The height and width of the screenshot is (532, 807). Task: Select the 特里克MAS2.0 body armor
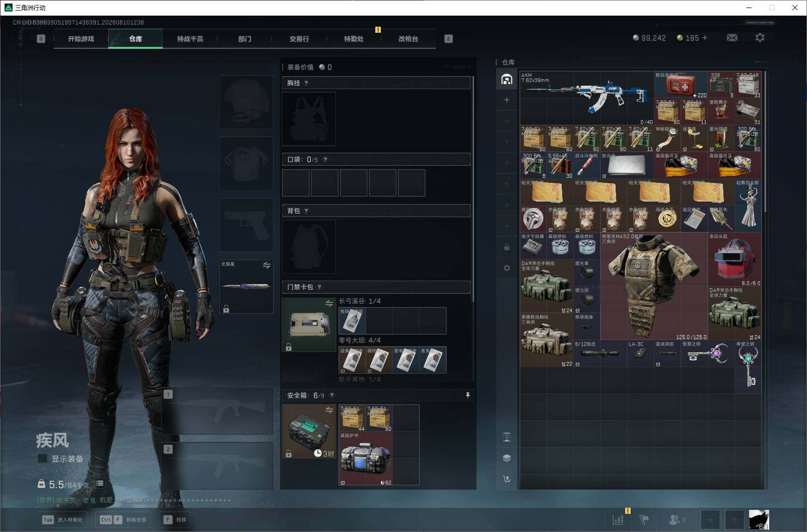(x=654, y=286)
